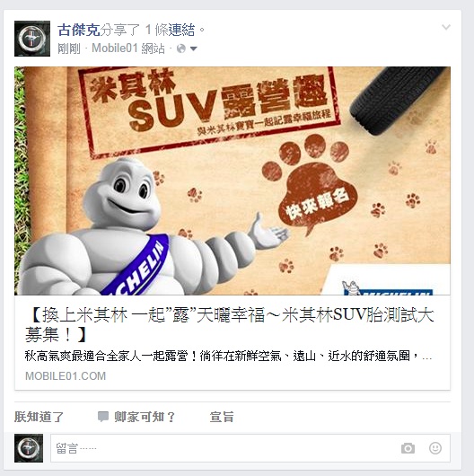Open the Mobile01 網站 source link
This screenshot has width=474, height=476.
point(128,48)
